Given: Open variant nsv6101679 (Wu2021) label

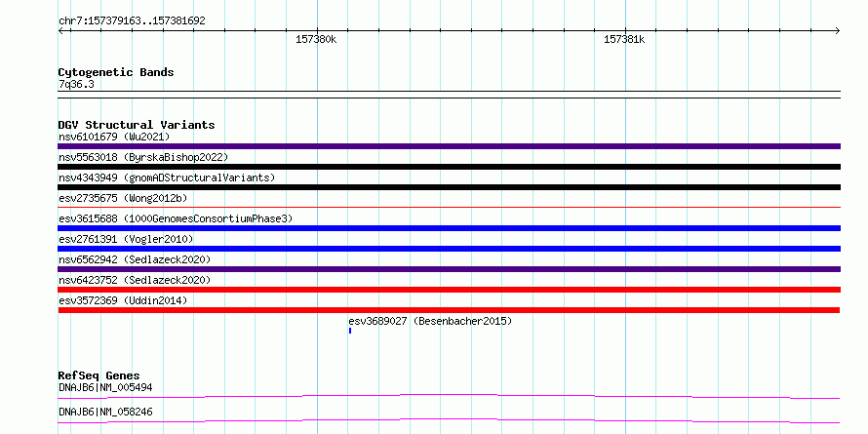Looking at the screenshot, I should click(114, 137).
